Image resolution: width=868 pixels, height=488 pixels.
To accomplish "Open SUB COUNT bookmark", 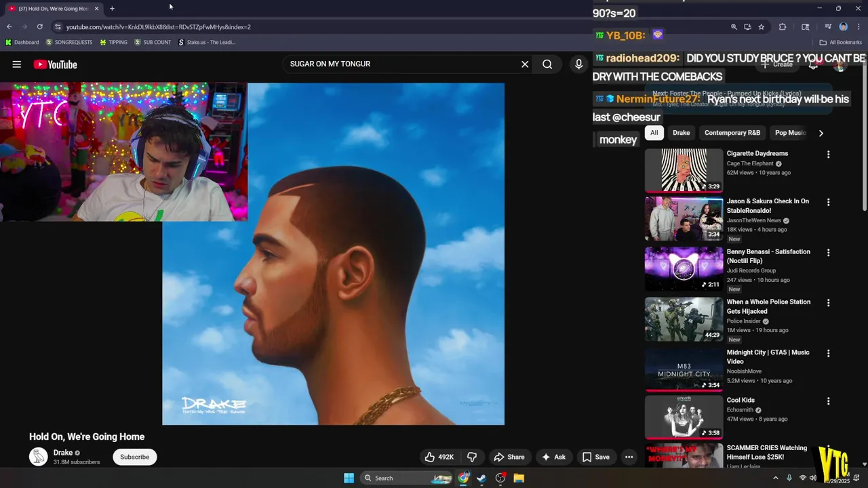I will [153, 42].
